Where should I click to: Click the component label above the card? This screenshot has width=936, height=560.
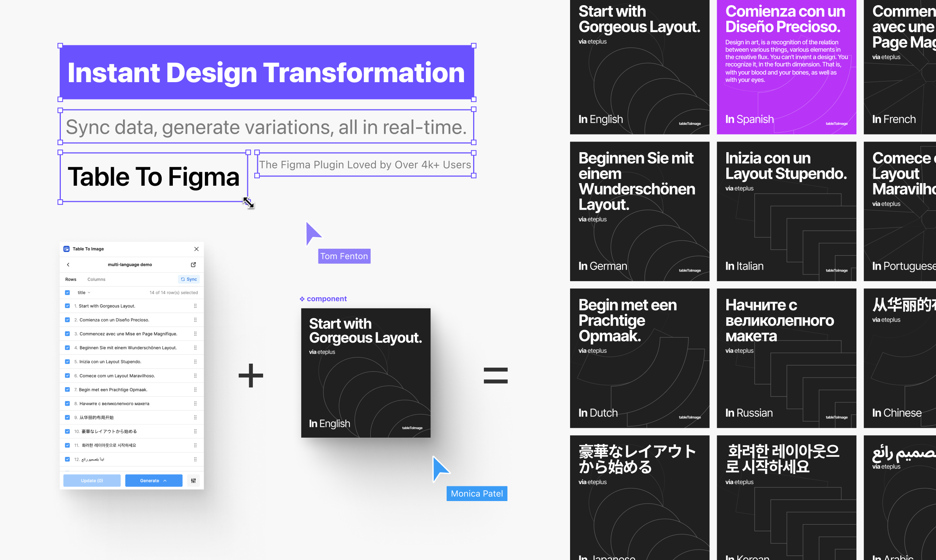click(x=326, y=299)
